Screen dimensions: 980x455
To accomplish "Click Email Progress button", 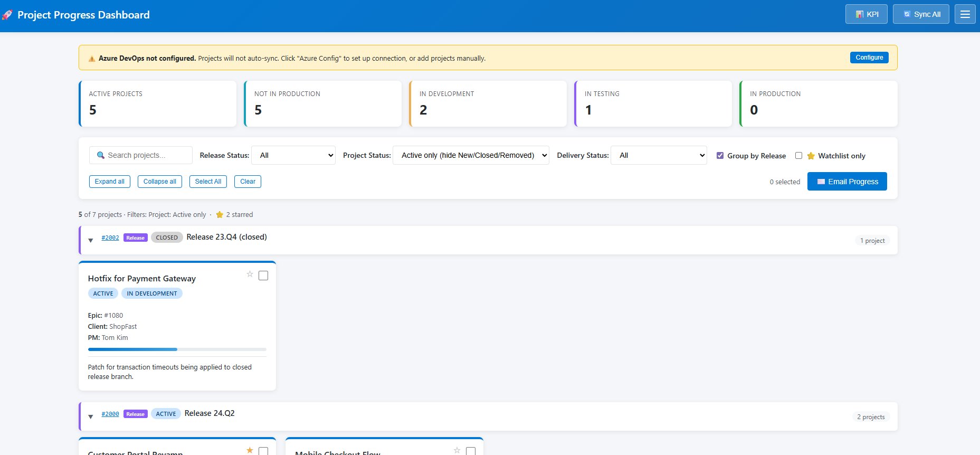I will (x=847, y=182).
